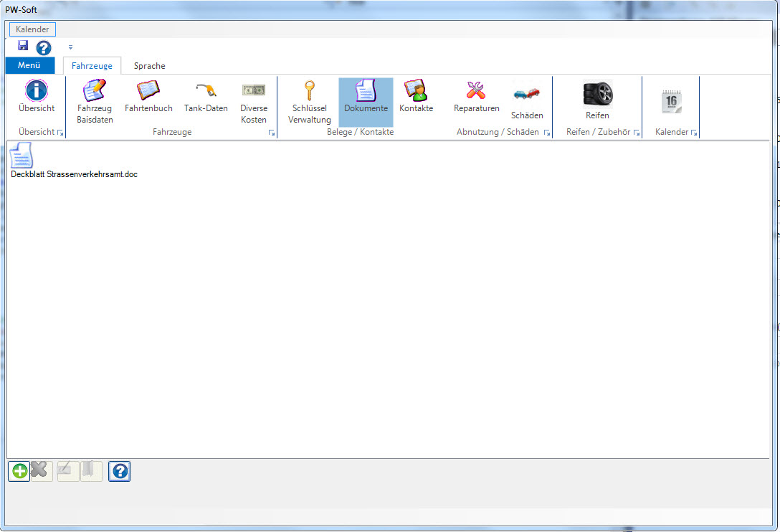Open the Kontakte contacts icon
The image size is (780, 532).
tap(416, 91)
